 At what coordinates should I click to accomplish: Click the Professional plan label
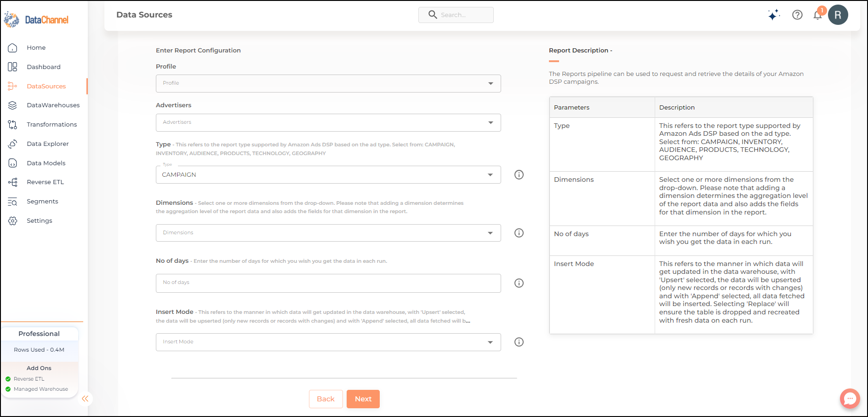point(39,334)
